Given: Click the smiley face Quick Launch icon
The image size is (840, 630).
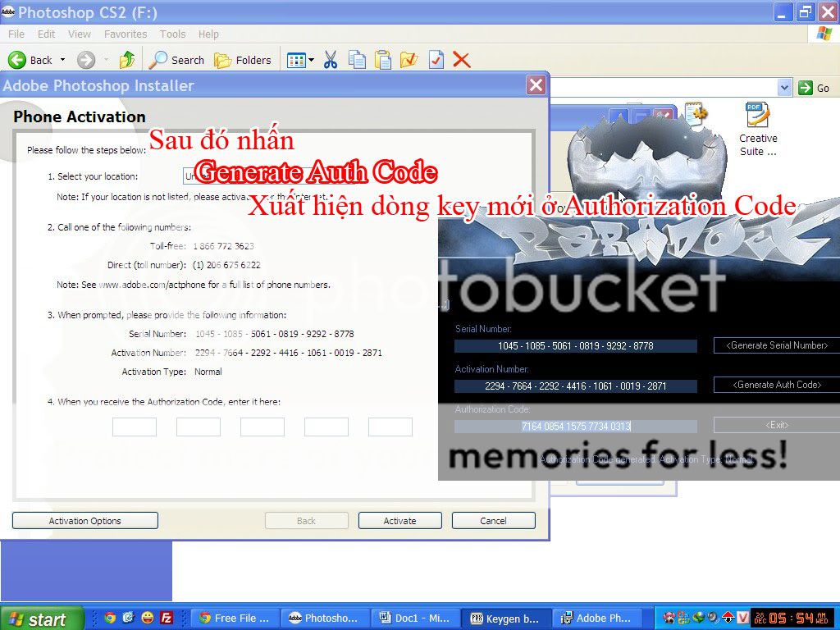Looking at the screenshot, I should [x=148, y=618].
